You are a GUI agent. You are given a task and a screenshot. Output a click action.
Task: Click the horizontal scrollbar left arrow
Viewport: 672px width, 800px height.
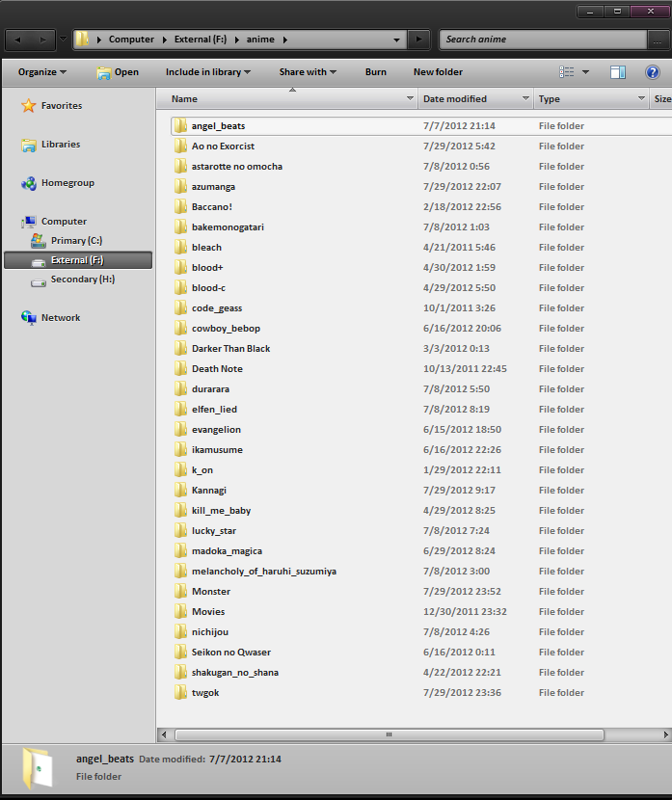click(164, 734)
